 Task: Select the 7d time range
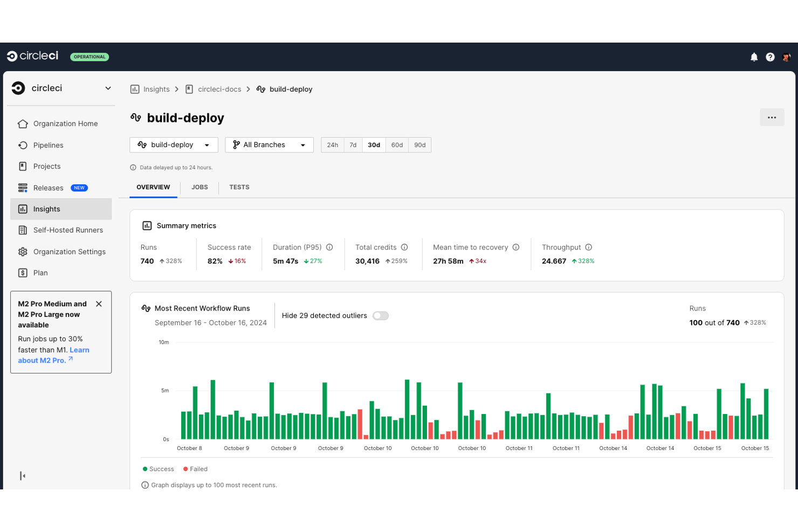click(353, 145)
